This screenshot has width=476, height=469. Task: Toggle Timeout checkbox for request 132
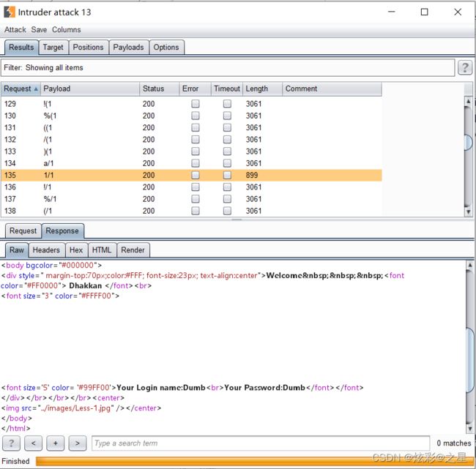point(227,139)
